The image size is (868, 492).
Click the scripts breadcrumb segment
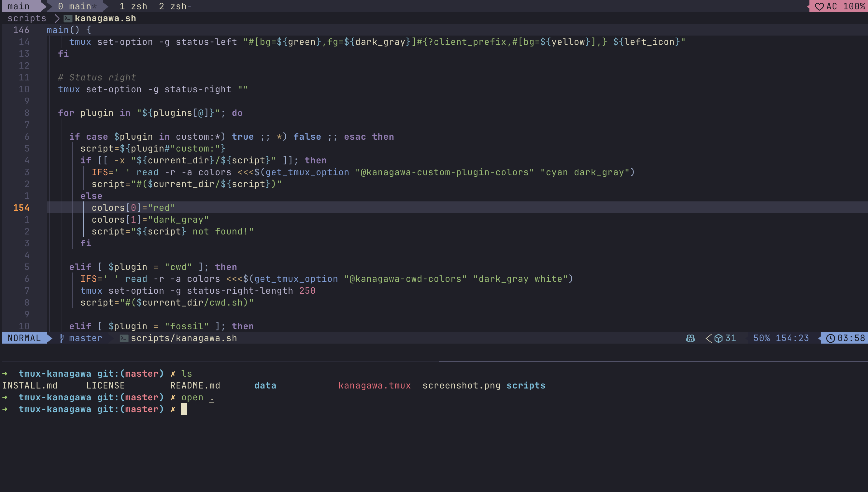click(27, 19)
